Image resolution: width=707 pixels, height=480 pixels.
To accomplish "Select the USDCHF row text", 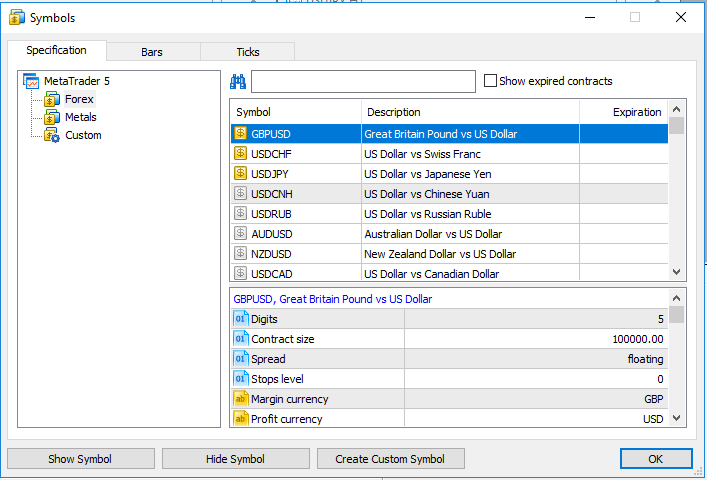I will coord(271,154).
